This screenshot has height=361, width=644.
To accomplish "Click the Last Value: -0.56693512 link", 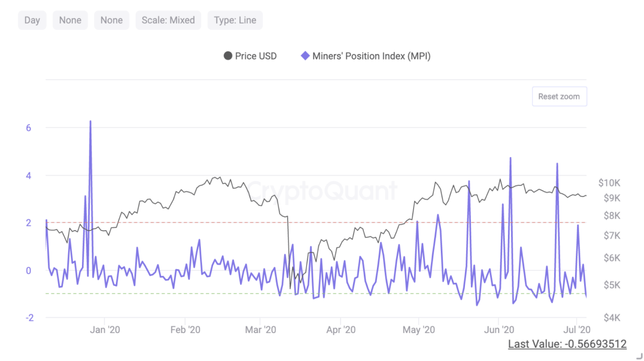I will (567, 343).
